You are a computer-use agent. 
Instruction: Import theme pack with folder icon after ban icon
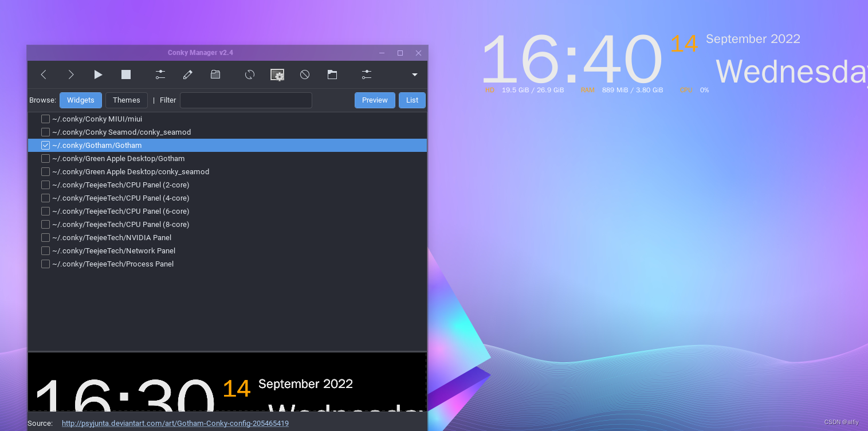[x=332, y=75]
